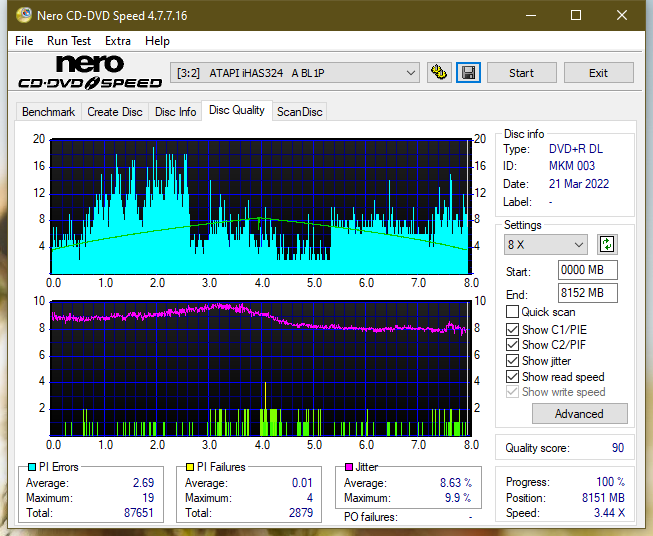
Task: Click the green refresh speed settings icon
Action: 607,244
